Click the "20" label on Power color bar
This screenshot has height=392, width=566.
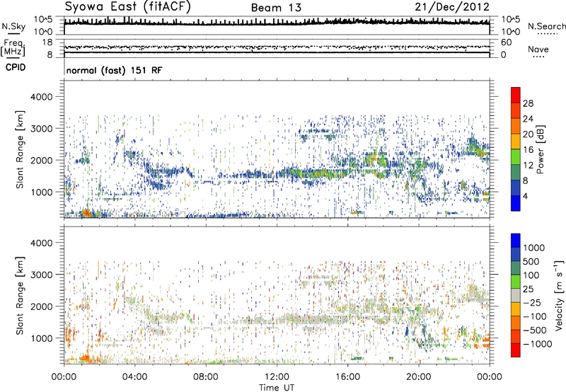click(x=528, y=134)
